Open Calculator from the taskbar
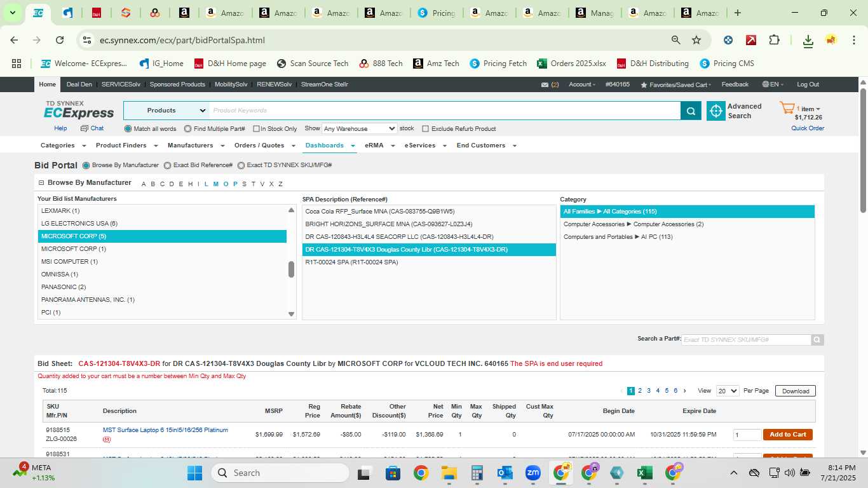This screenshot has height=488, width=868. click(477, 473)
